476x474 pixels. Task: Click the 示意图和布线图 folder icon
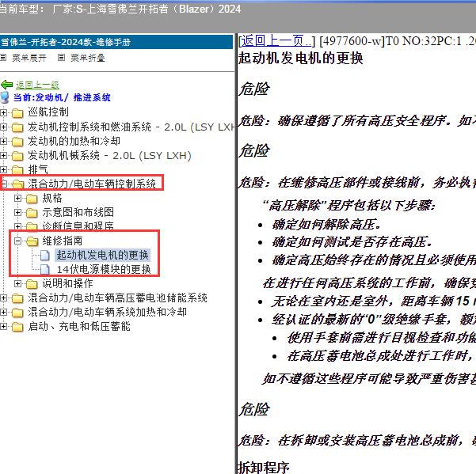pyautogui.click(x=32, y=213)
